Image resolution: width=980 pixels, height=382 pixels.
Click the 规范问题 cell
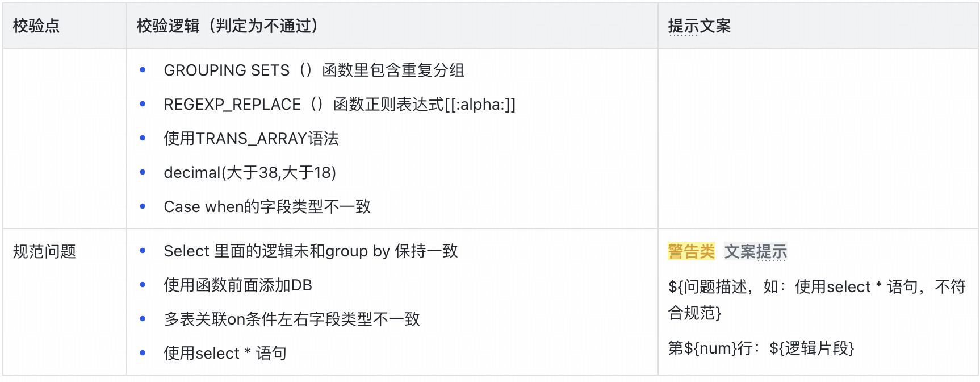(x=44, y=251)
